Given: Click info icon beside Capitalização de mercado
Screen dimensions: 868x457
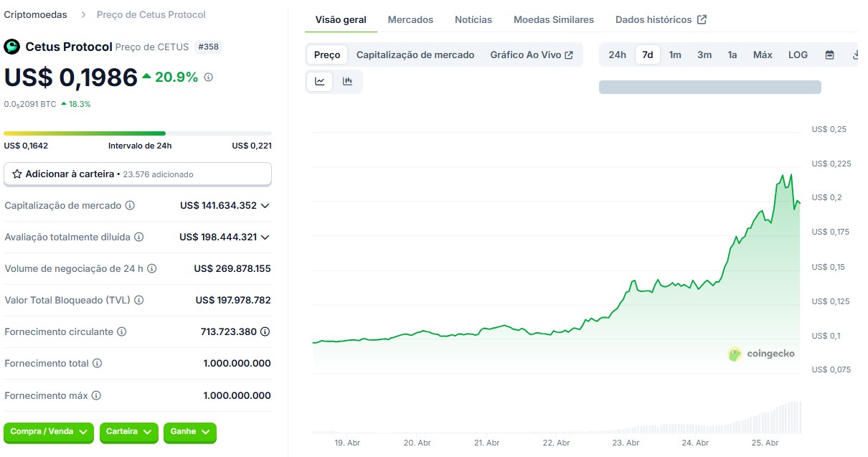Looking at the screenshot, I should click(x=130, y=205).
